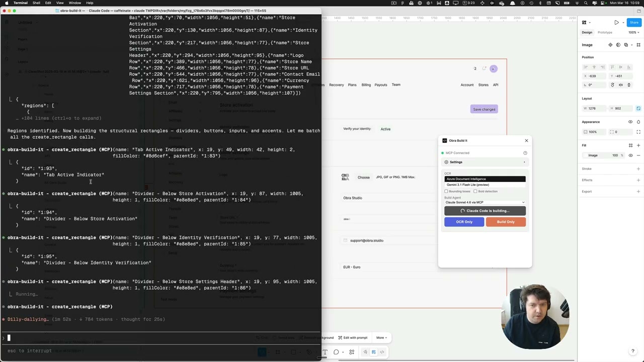Image resolution: width=644 pixels, height=362 pixels.
Task: Click the blend mode droplet icon in Appearance
Action: pos(638,122)
